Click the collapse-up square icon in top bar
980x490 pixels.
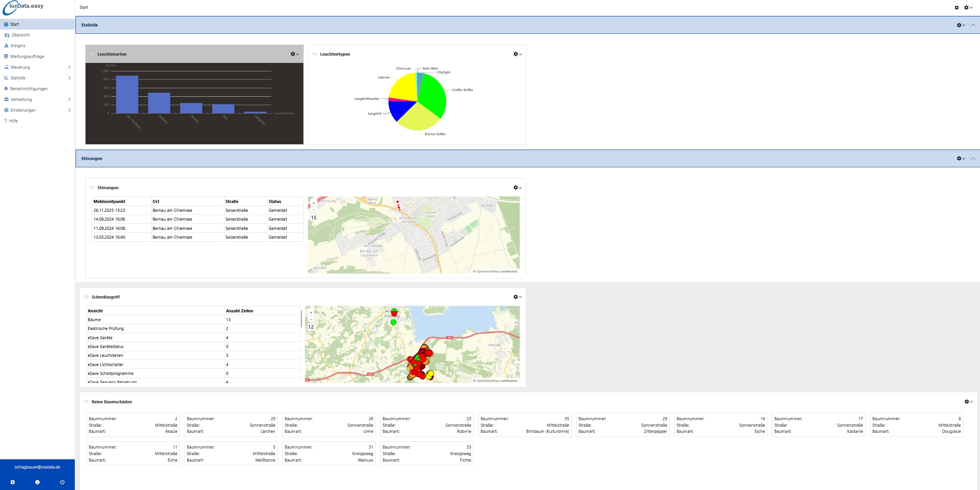956,7
